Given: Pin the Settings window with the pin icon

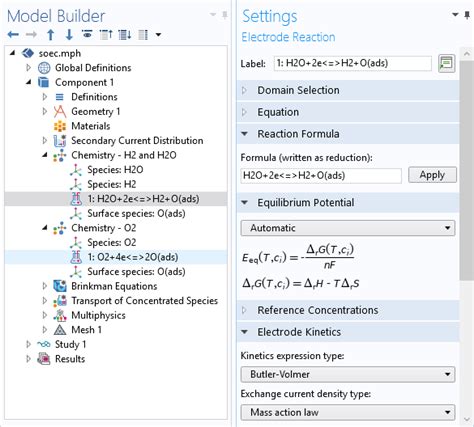Looking at the screenshot, I should tap(467, 15).
